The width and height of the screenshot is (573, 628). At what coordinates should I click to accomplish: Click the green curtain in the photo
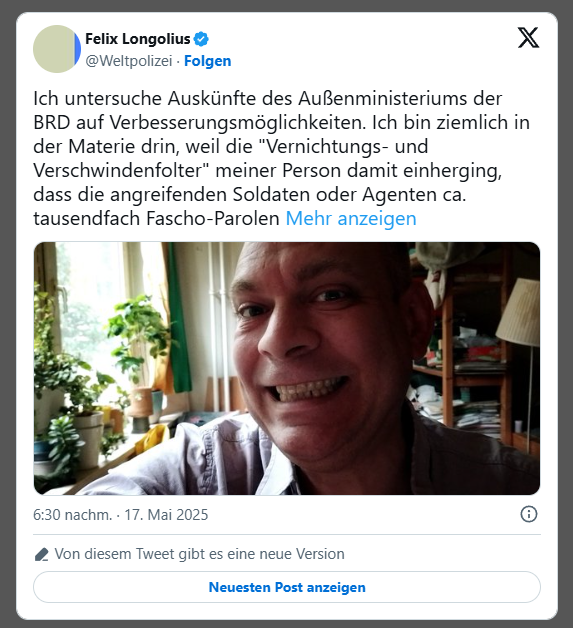click(x=179, y=320)
